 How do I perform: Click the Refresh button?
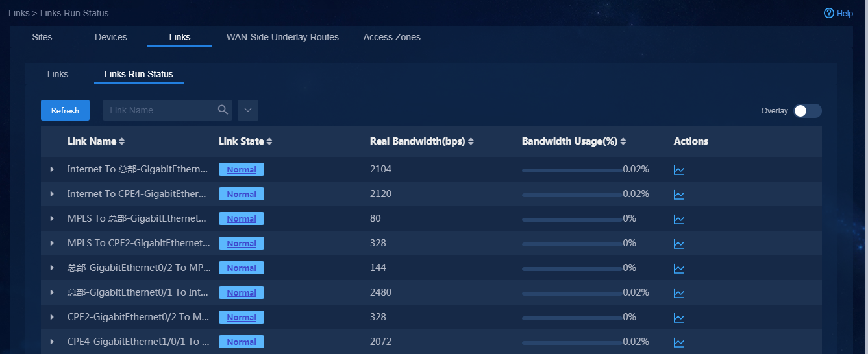(65, 110)
